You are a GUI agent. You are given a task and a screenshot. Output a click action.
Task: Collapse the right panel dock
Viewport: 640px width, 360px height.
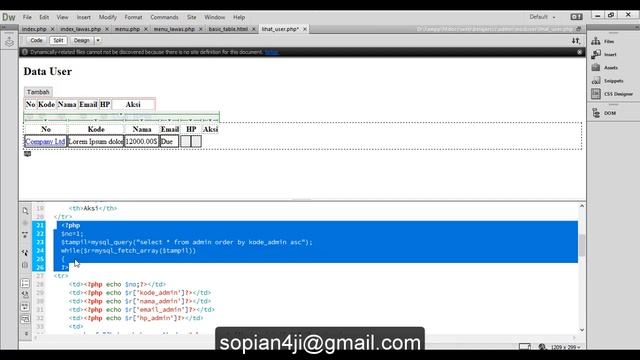coord(636,27)
